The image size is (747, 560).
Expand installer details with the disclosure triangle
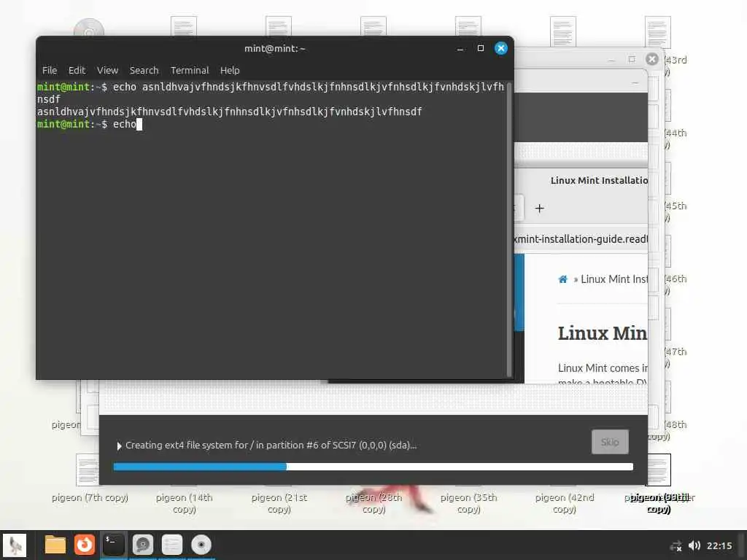pos(119,446)
